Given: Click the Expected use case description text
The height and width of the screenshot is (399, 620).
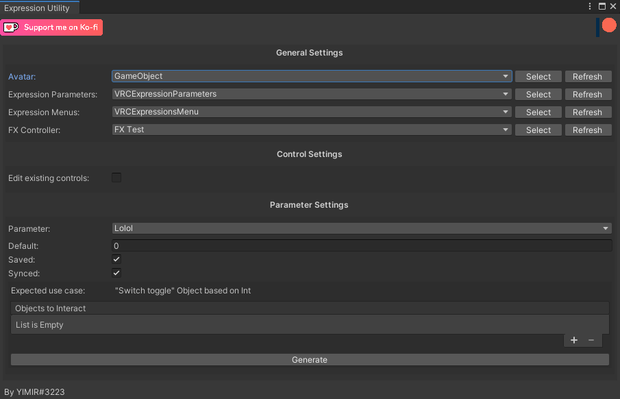Looking at the screenshot, I should [x=183, y=291].
